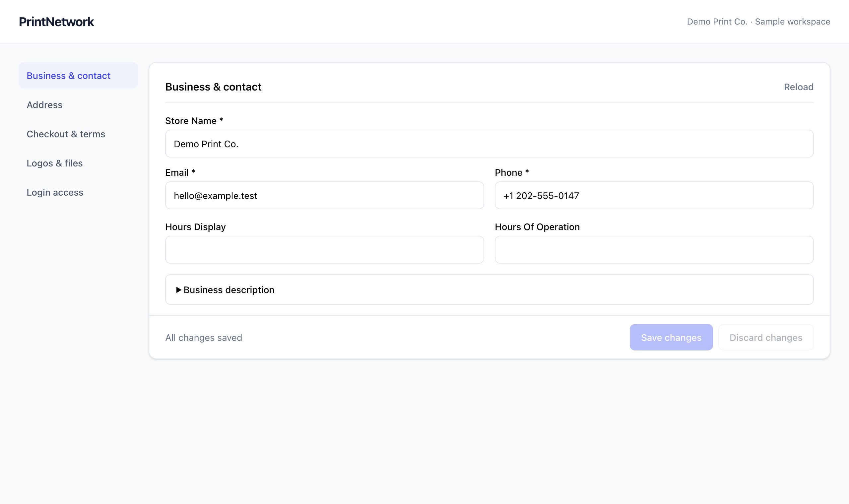Click the Save changes button

[671, 337]
